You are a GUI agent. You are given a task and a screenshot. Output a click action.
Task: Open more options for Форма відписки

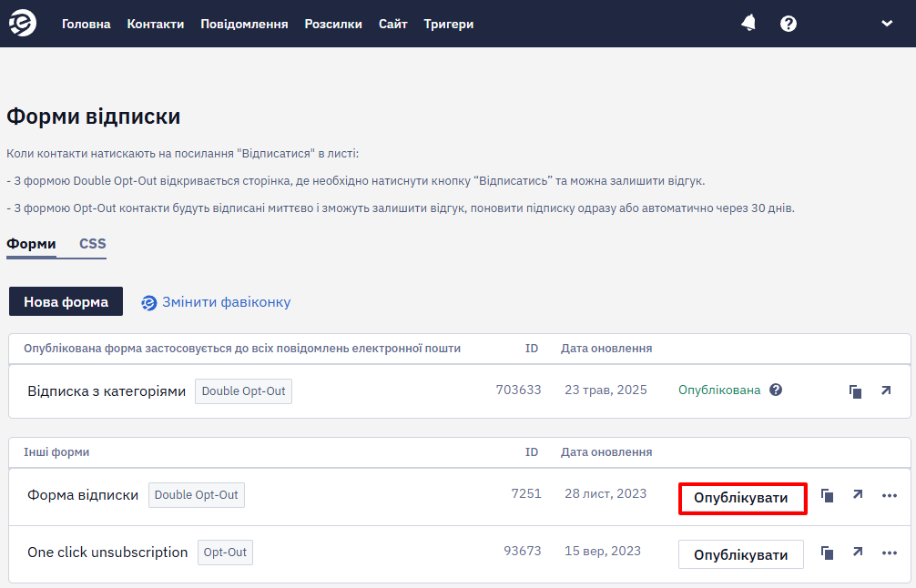(x=889, y=496)
